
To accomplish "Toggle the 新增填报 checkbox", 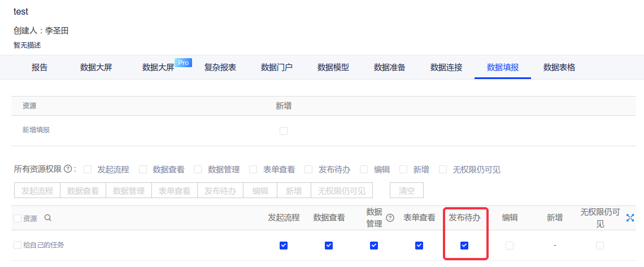I will click(x=284, y=131).
